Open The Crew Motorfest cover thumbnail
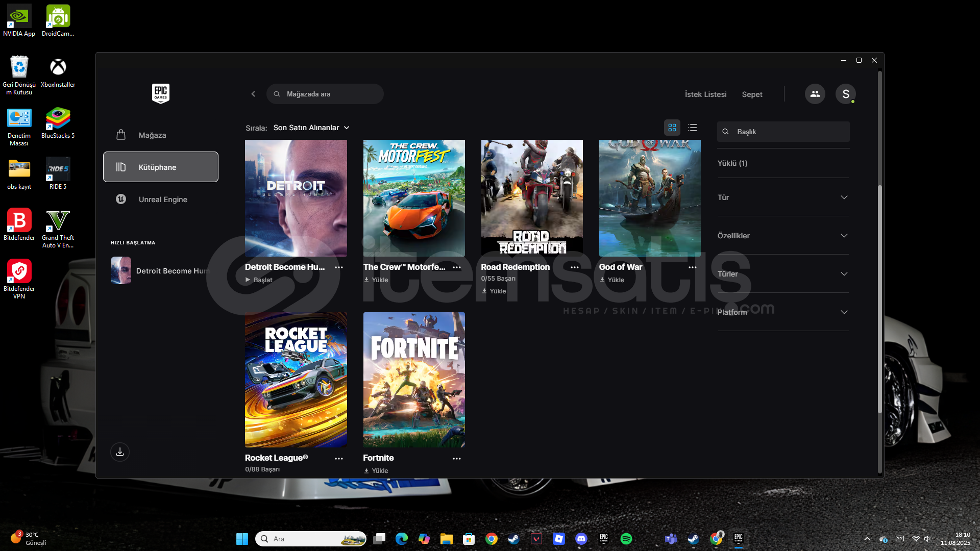 point(414,198)
